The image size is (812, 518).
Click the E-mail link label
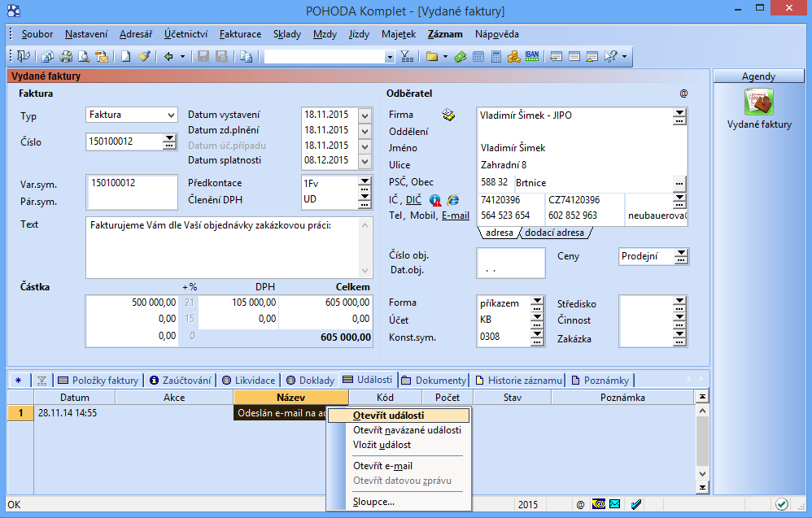(x=455, y=215)
